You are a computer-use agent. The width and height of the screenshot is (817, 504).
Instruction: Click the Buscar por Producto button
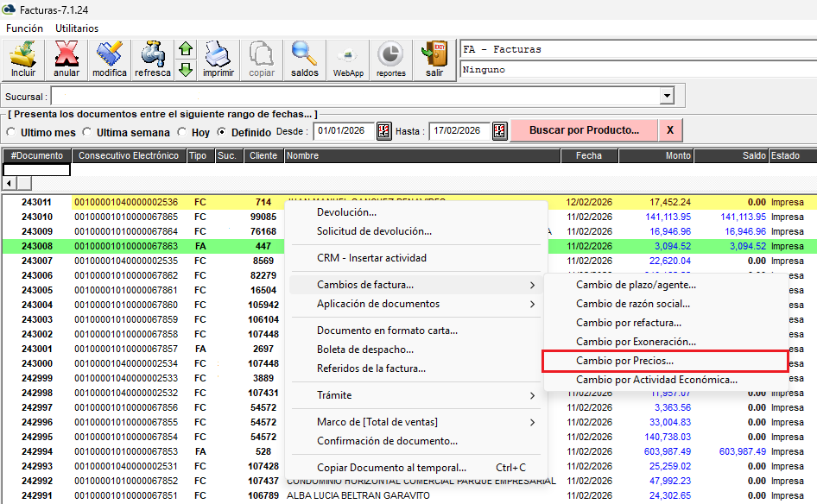[x=584, y=130]
